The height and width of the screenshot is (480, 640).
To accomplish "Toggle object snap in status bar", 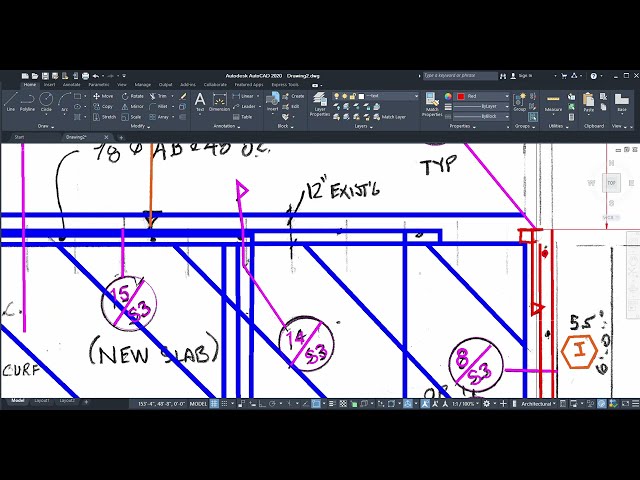I will pyautogui.click(x=316, y=404).
